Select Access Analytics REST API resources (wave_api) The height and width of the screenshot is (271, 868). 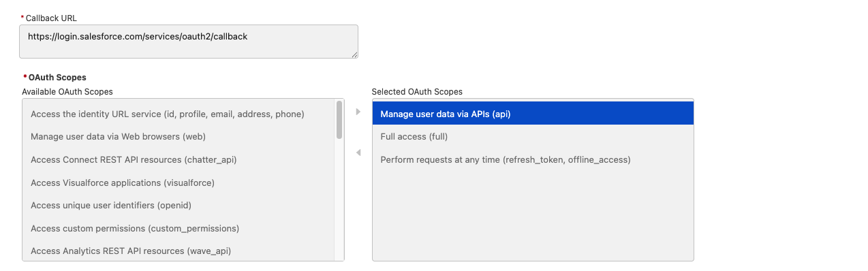179,251
